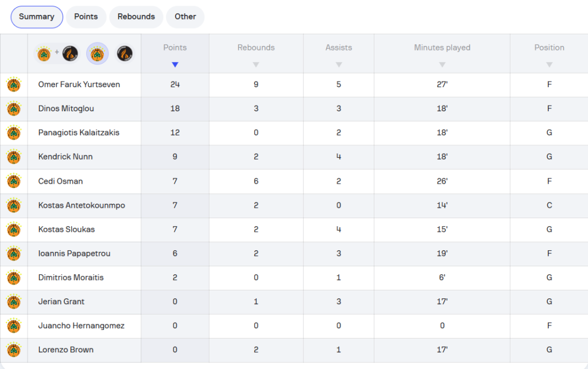Open the Other stats tab
The image size is (588, 369).
click(x=185, y=17)
